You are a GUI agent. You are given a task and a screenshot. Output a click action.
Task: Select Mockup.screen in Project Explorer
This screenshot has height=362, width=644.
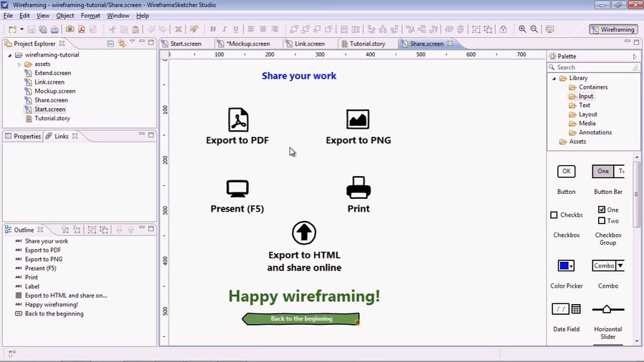pos(54,91)
